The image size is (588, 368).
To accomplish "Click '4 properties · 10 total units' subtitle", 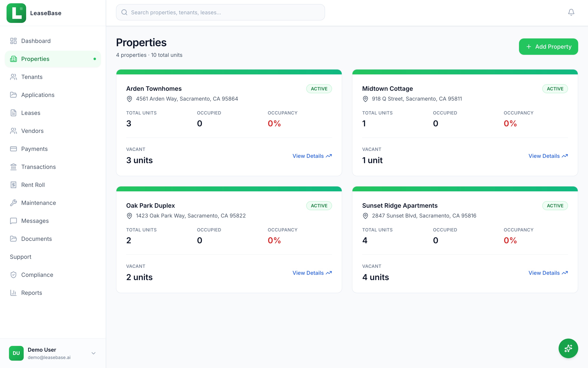I will (x=149, y=55).
